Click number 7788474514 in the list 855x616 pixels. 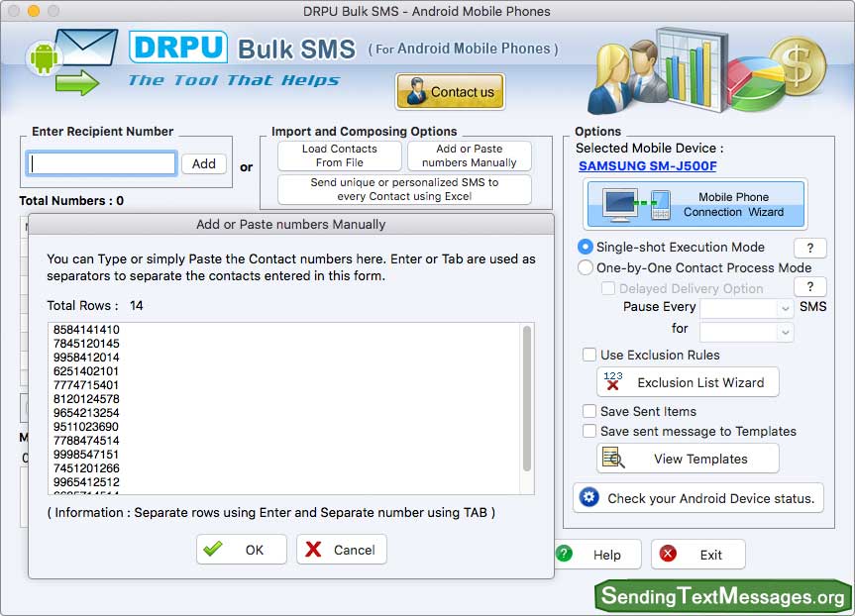[x=86, y=441]
